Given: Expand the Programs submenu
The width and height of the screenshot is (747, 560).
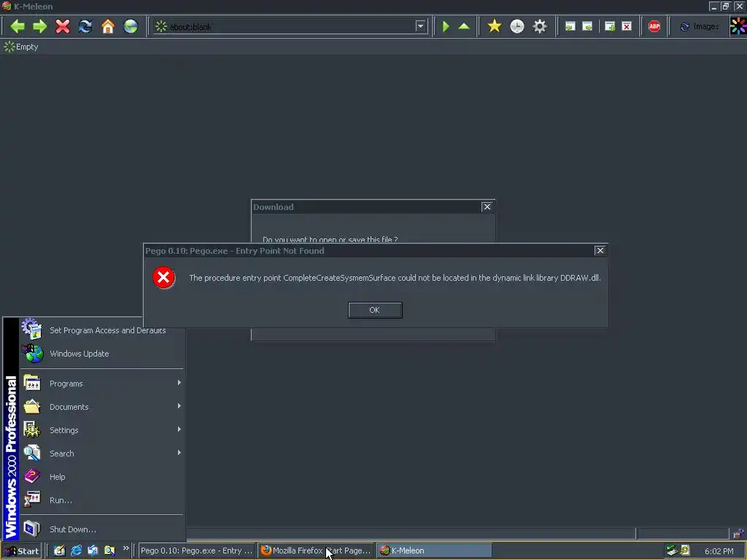Looking at the screenshot, I should 101,384.
